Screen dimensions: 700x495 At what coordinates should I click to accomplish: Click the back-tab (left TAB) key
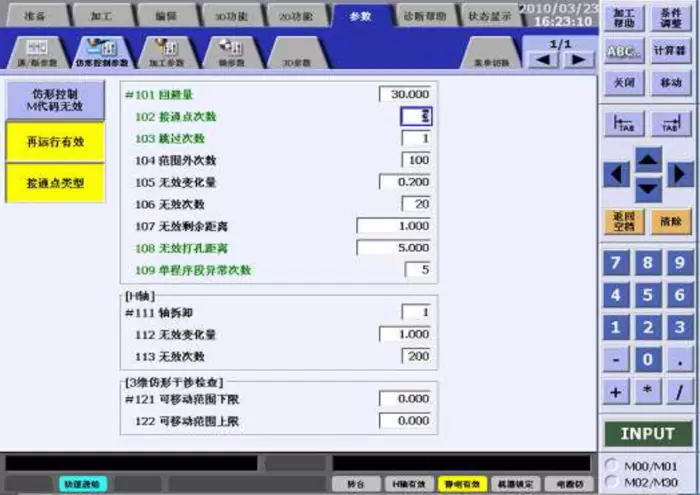[624, 124]
